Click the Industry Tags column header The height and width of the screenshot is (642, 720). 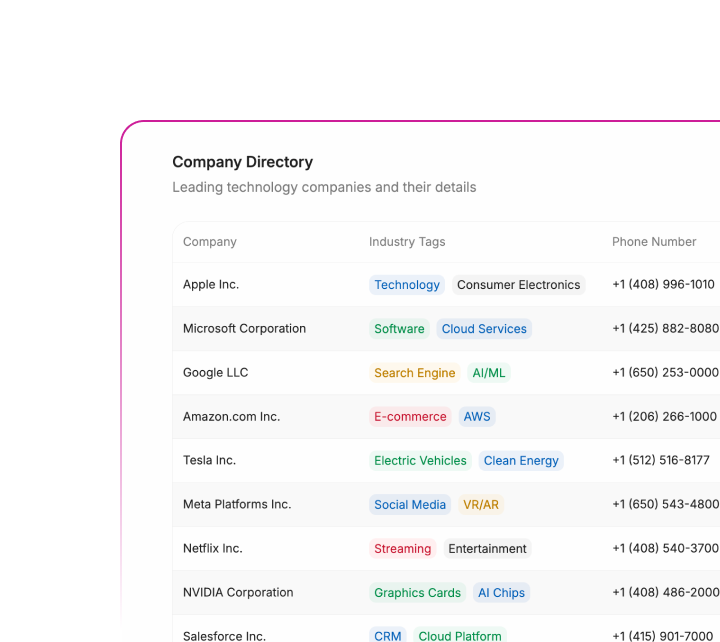(x=407, y=242)
